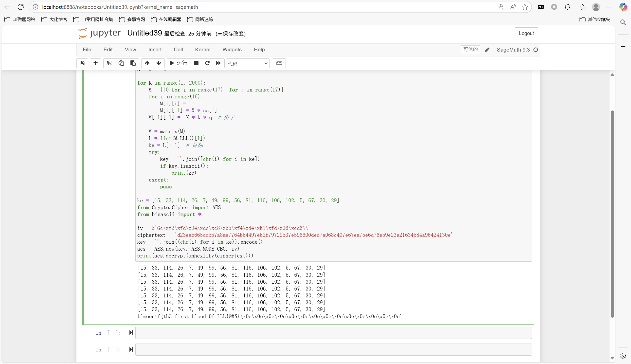
Task: Insert a cell below with plus icon
Action: [95, 63]
